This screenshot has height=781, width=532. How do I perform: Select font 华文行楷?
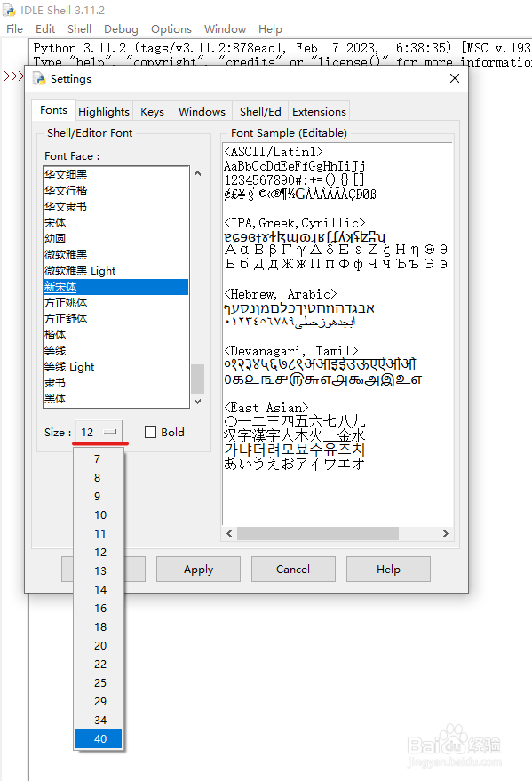click(x=115, y=191)
